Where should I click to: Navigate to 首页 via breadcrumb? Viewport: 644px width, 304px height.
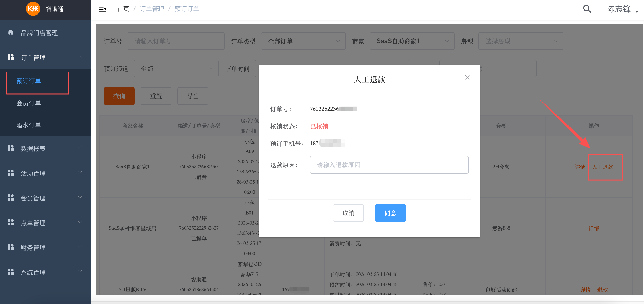[x=123, y=9]
